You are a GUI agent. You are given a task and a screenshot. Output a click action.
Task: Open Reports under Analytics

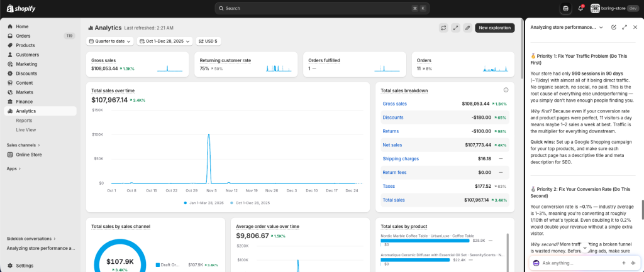[25, 120]
